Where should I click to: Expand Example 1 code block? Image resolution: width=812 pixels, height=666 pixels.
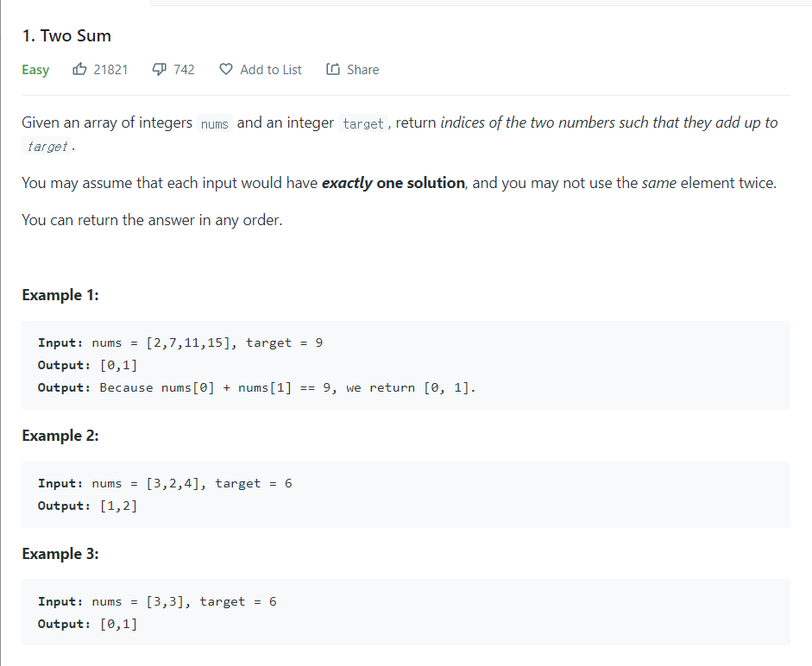pos(406,364)
